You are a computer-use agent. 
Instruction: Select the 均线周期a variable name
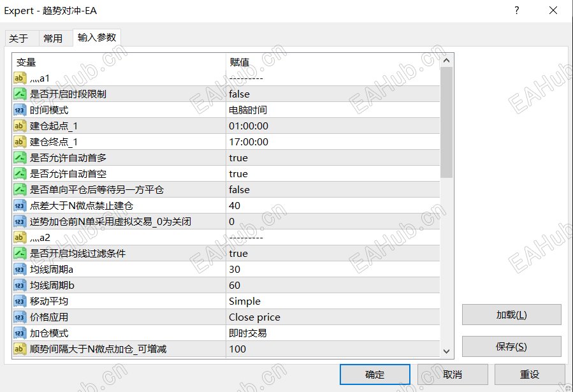[x=52, y=270]
